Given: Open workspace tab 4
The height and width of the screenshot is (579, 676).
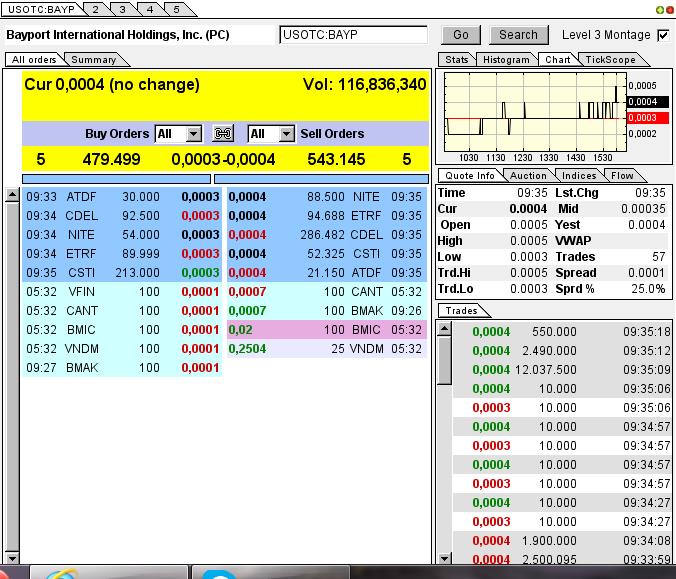Looking at the screenshot, I should [x=150, y=9].
